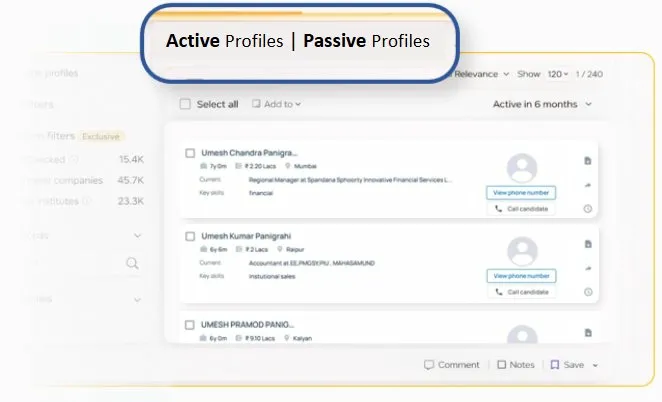The height and width of the screenshot is (402, 662).
Task: Open resume document icon for UMESH PRAMOD
Action: (588, 333)
